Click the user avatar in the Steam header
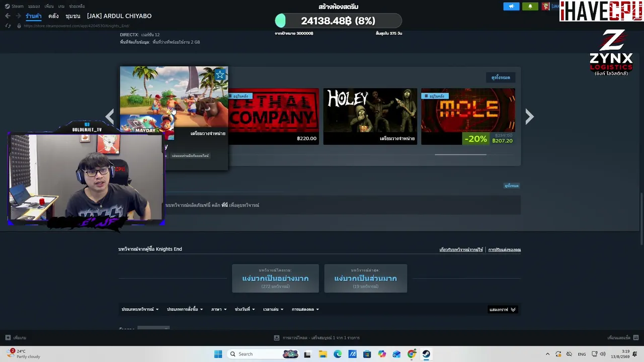The width and height of the screenshot is (644, 362). (x=545, y=7)
